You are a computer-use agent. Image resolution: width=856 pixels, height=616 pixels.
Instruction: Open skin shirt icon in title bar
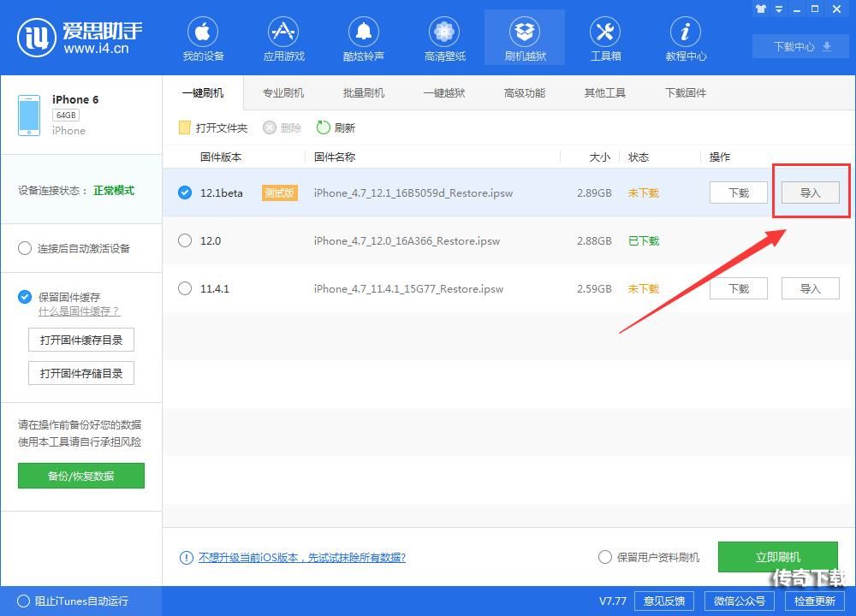[x=760, y=9]
